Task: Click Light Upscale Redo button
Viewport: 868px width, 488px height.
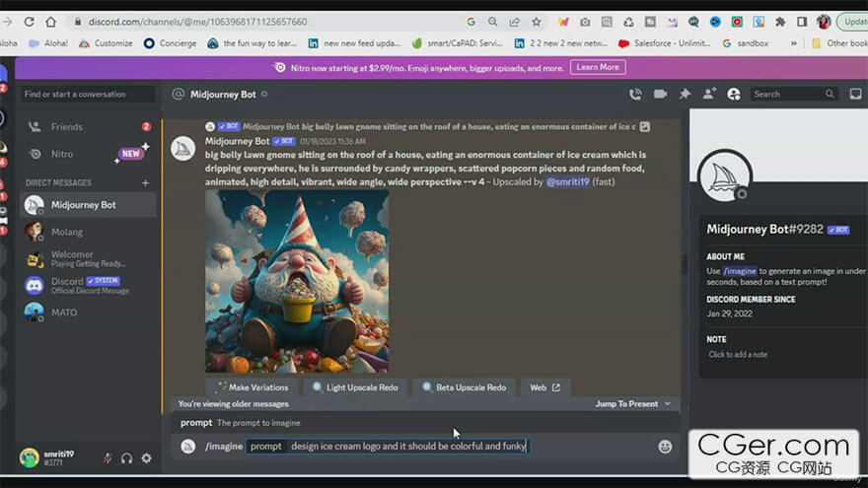Action: [x=355, y=387]
